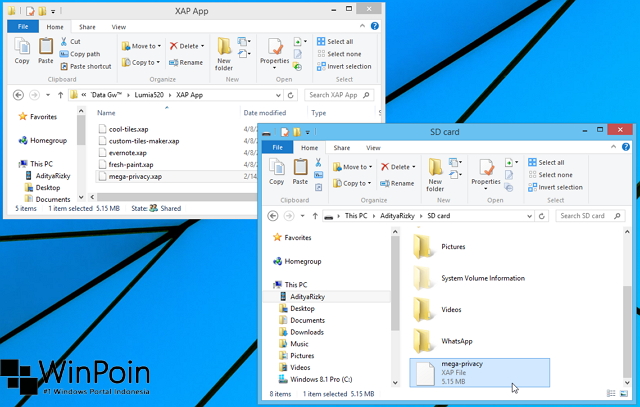Click Select all in SD card ribbon
Viewport: 640px width, 407px height.
click(546, 162)
